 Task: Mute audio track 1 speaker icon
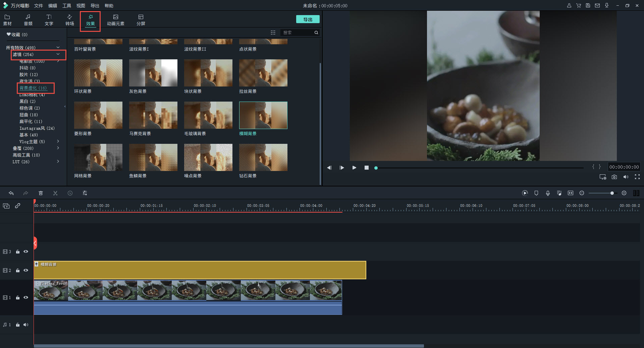(26, 325)
